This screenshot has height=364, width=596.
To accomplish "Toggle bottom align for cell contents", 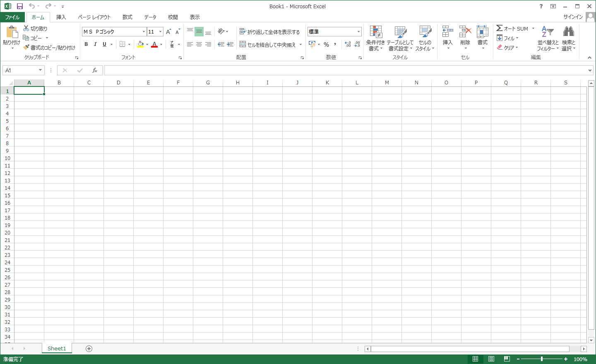I will coord(208,31).
